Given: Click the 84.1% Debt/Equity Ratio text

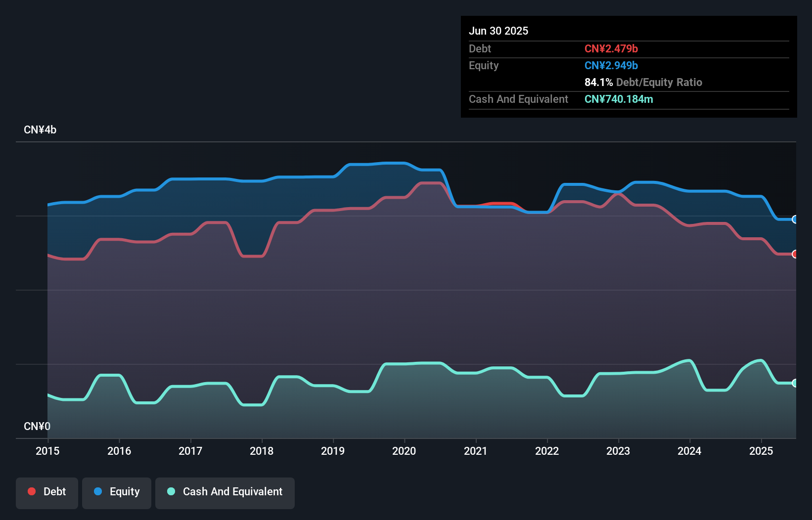Looking at the screenshot, I should 643,82.
